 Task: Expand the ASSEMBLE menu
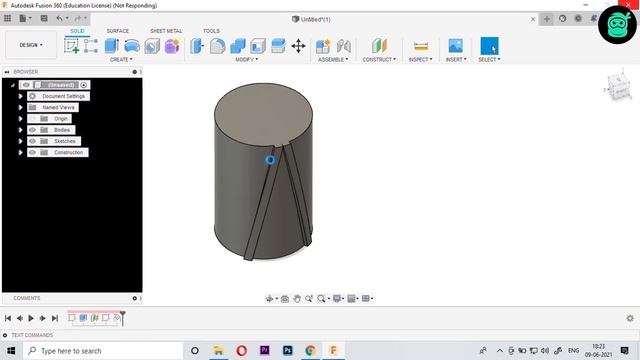click(333, 60)
